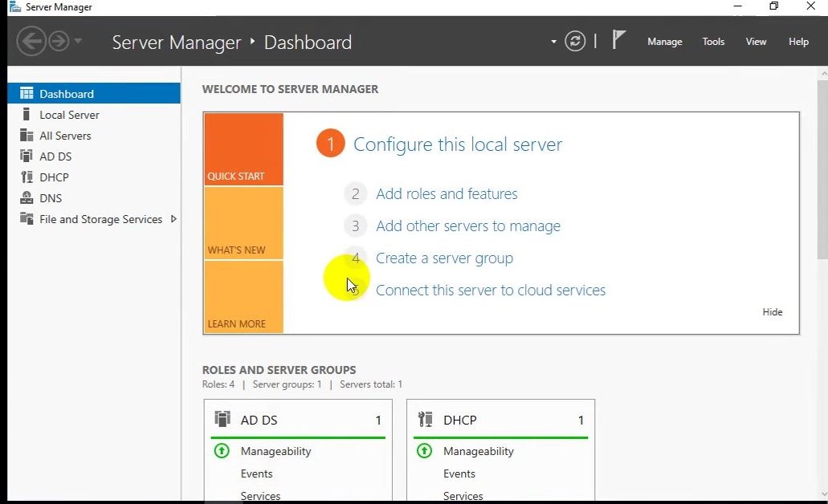Open the AD DS tile title
Image resolution: width=828 pixels, height=504 pixels.
259,420
